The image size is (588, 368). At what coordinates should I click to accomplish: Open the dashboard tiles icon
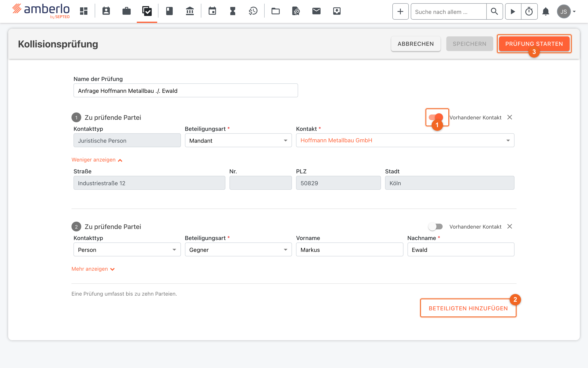pyautogui.click(x=84, y=11)
